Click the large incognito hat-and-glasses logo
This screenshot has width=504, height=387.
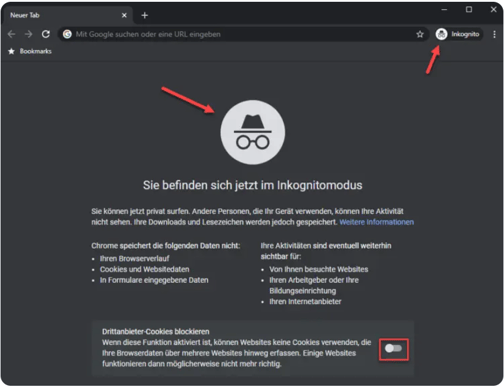coord(253,132)
